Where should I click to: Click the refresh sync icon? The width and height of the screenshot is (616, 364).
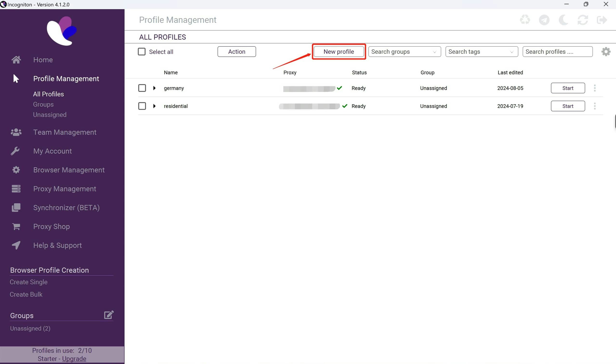[x=583, y=20]
